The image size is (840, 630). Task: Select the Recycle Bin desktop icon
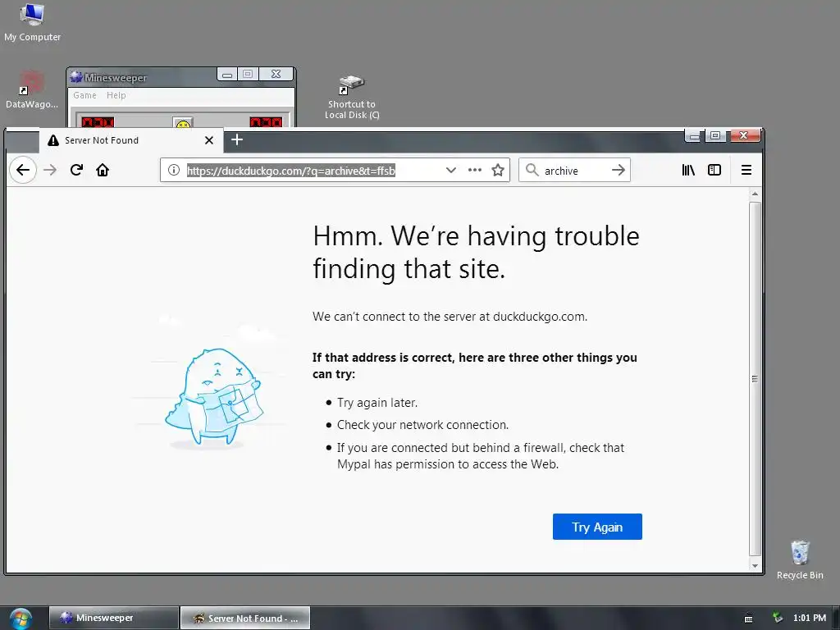point(800,559)
